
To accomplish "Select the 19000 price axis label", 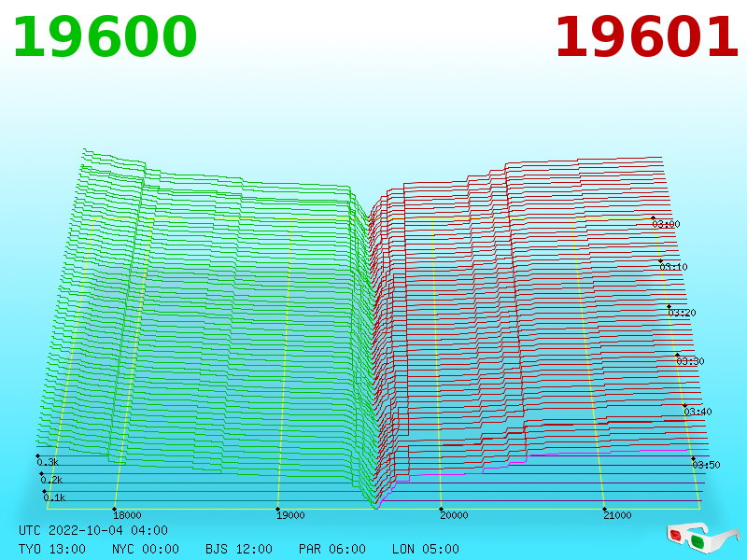I will (x=290, y=515).
